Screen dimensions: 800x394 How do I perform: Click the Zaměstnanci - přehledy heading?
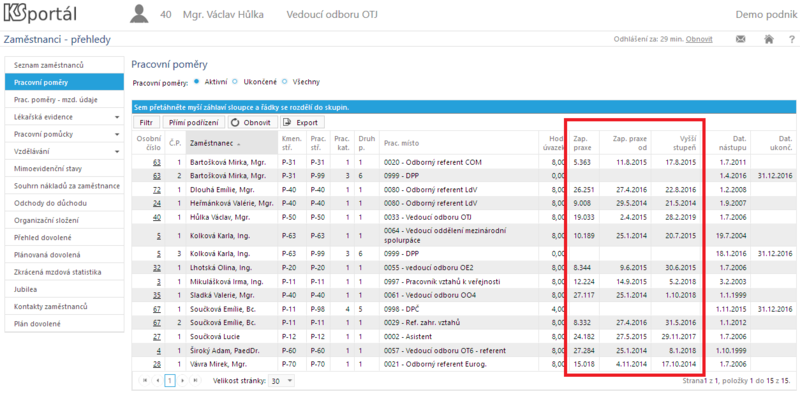click(57, 39)
